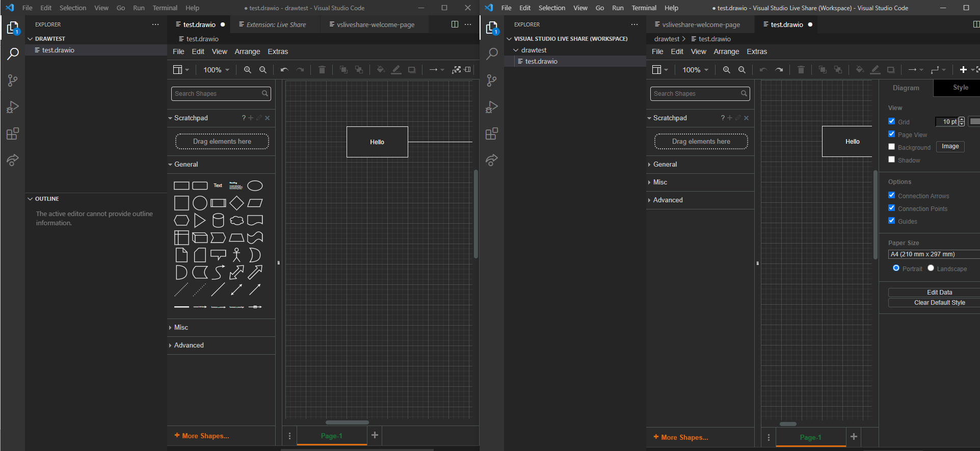Click fill color bucket in left editor toolbar

pos(381,70)
